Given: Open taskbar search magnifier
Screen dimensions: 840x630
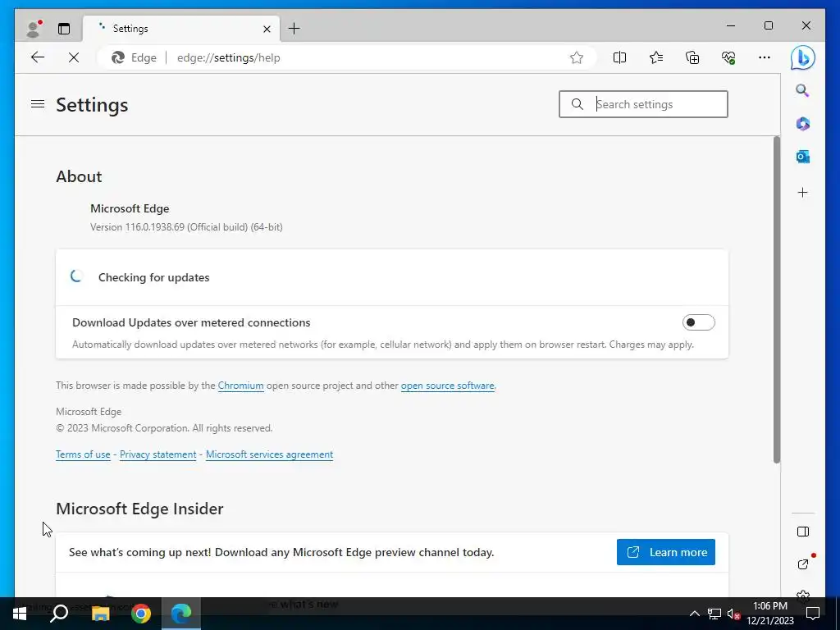Looking at the screenshot, I should [x=59, y=614].
